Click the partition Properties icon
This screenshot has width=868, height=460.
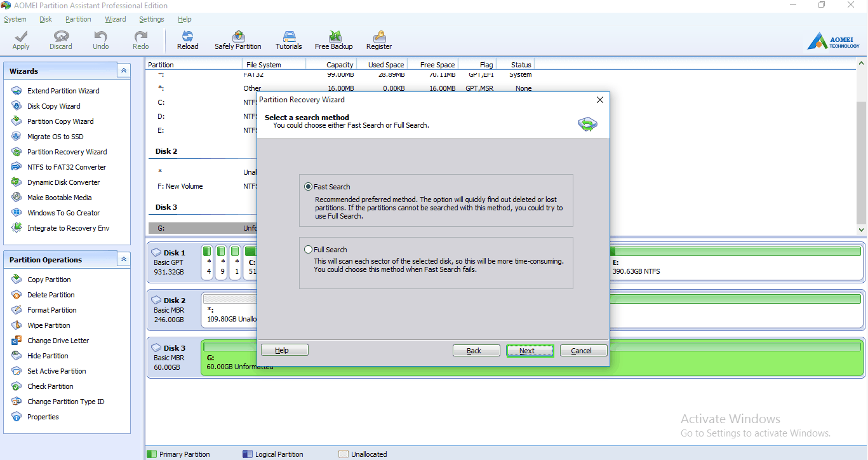tap(17, 417)
